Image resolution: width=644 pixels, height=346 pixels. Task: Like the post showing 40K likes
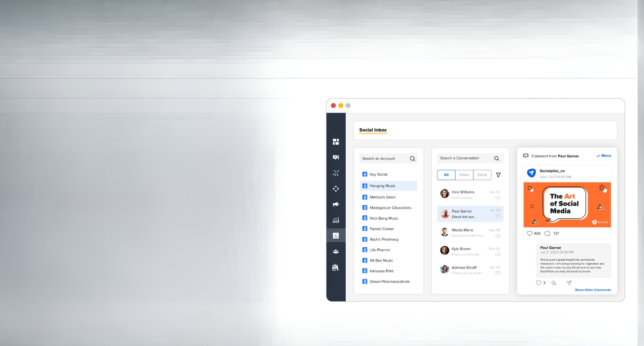(x=530, y=233)
